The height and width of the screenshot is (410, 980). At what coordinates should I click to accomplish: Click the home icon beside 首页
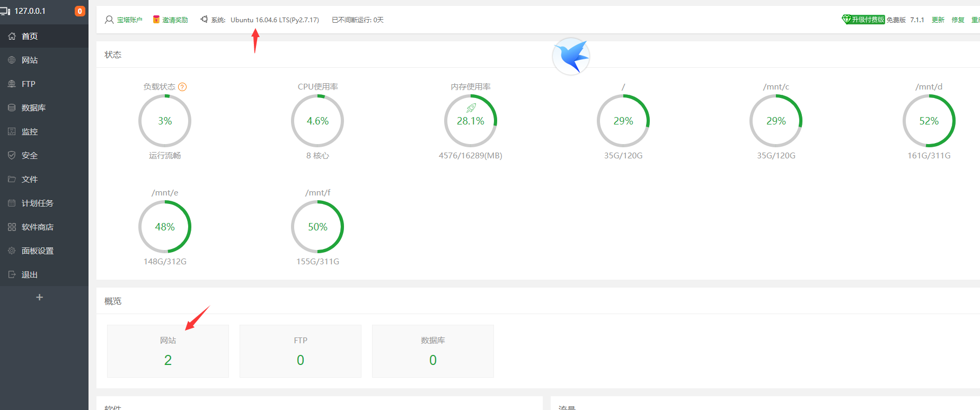point(12,36)
